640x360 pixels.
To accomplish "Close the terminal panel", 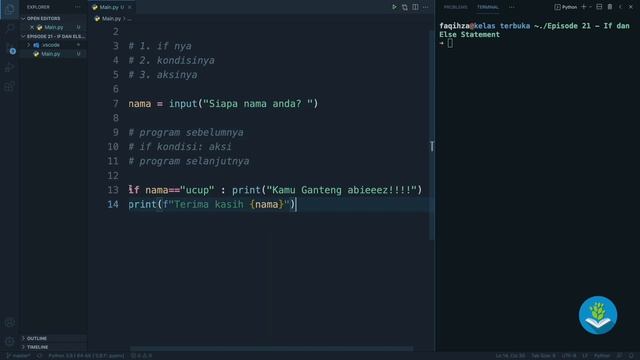I will [x=631, y=7].
